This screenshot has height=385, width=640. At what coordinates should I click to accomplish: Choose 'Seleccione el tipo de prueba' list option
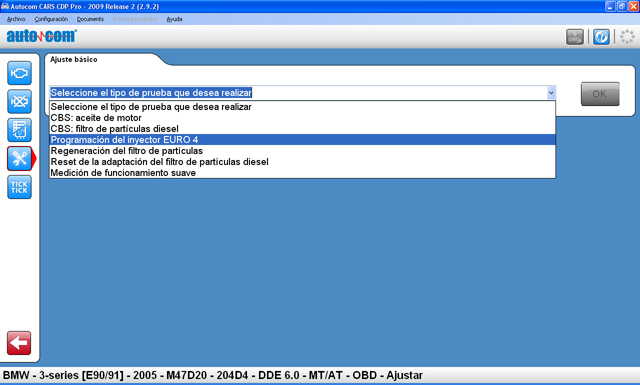[x=302, y=107]
